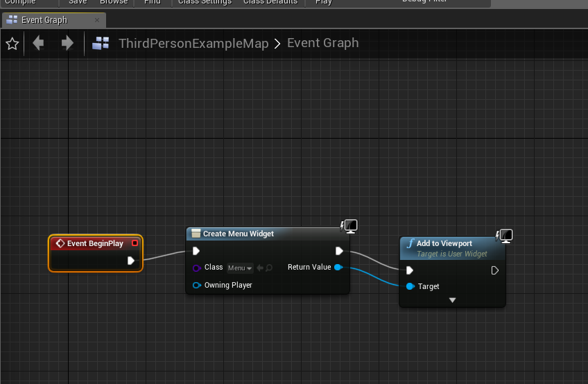
Task: Click Add to Viewport's execution output pin
Action: pos(494,270)
